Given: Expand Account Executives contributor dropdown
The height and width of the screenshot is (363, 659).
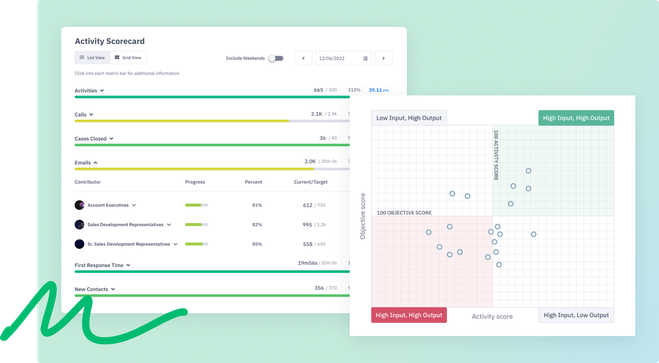Looking at the screenshot, I should [134, 205].
